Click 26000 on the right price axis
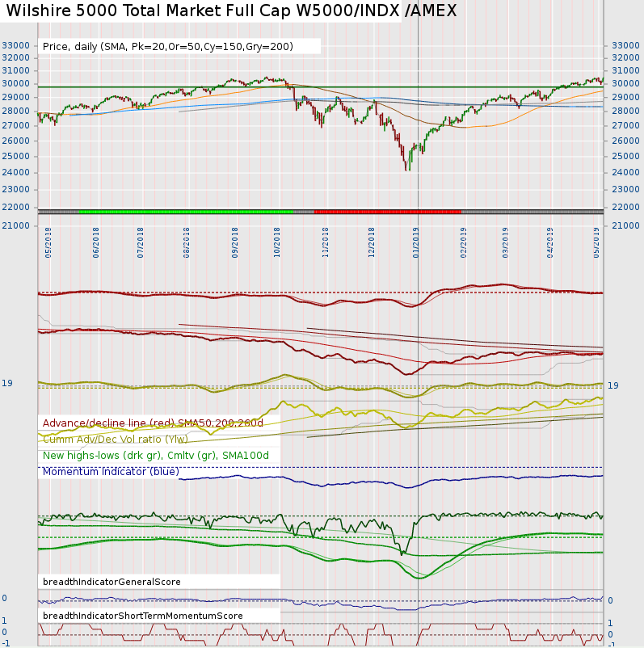The image size is (644, 648). tap(625, 141)
